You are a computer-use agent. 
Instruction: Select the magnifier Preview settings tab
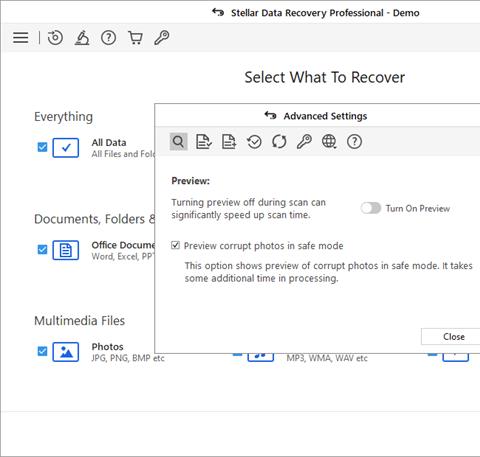(x=178, y=142)
